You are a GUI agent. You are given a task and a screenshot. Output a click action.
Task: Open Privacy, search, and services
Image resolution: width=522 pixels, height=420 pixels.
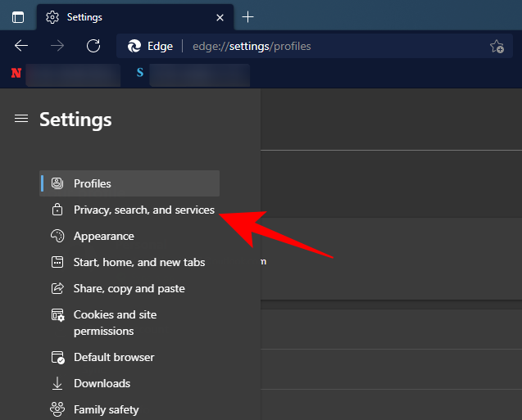tap(143, 210)
